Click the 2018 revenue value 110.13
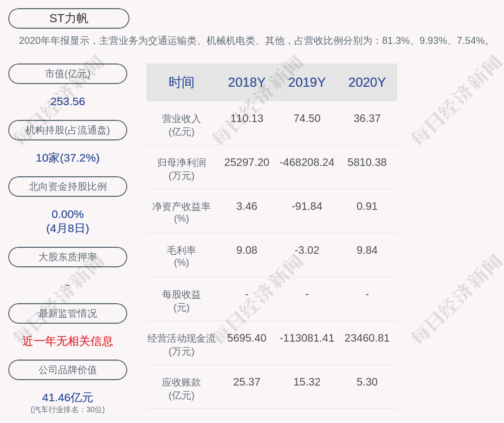 pos(247,118)
